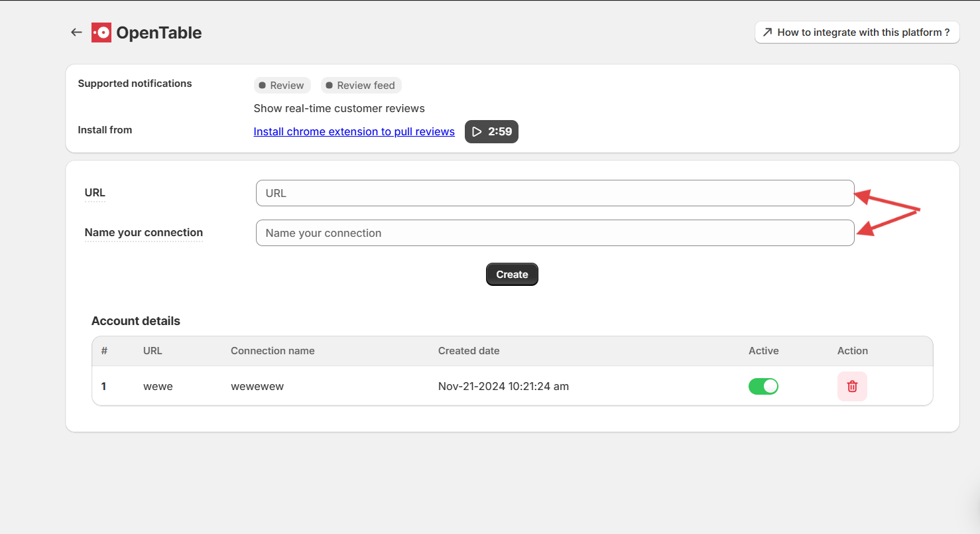The image size is (980, 534).
Task: Focus the URL input field
Action: coord(555,193)
